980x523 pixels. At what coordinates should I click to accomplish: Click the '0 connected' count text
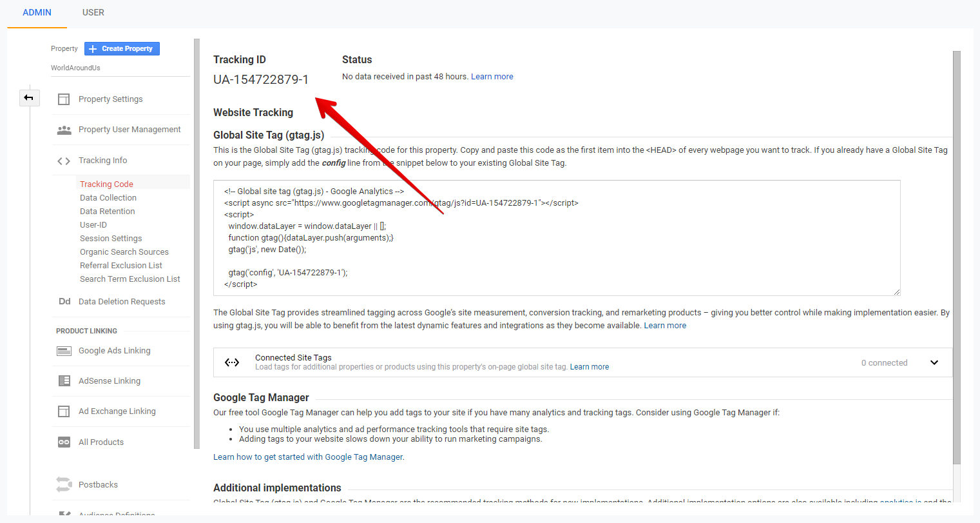884,363
